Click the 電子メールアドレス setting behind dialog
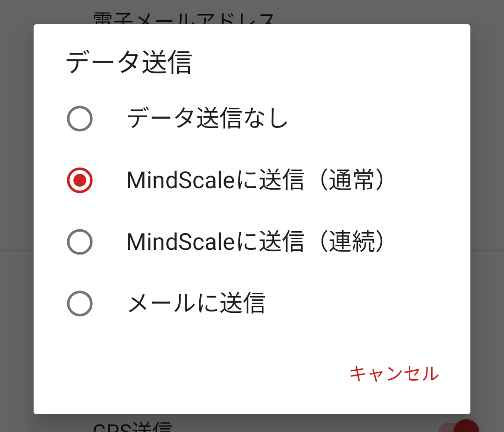Image resolution: width=504 pixels, height=432 pixels. pyautogui.click(x=183, y=18)
